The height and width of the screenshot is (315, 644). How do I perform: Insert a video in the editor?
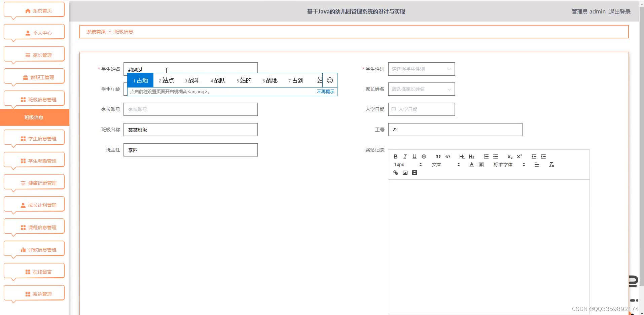point(415,173)
